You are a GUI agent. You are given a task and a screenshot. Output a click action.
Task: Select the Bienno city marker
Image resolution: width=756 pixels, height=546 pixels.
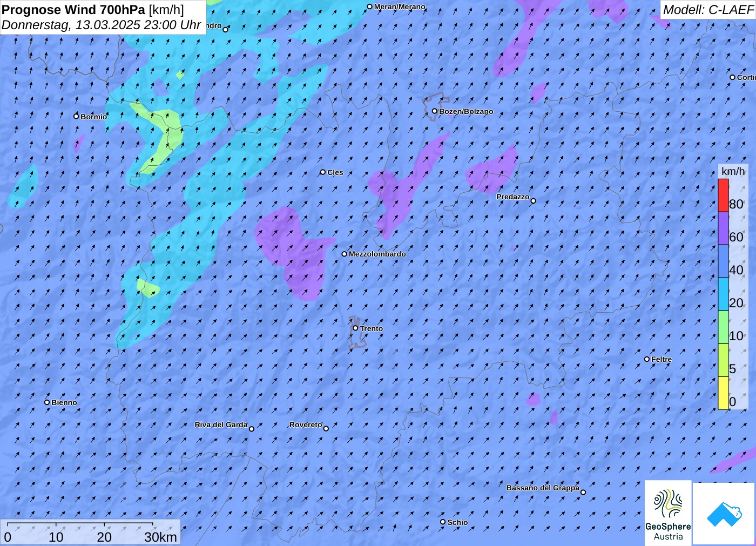(47, 402)
